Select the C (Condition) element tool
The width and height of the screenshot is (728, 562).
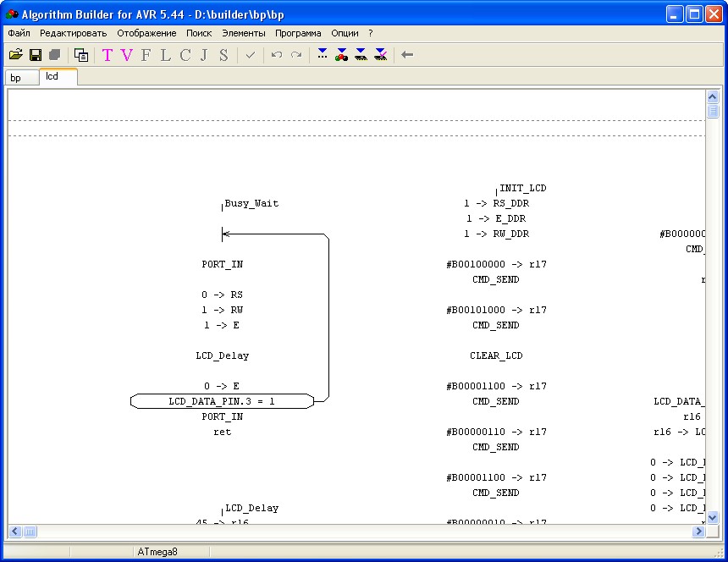pyautogui.click(x=185, y=55)
